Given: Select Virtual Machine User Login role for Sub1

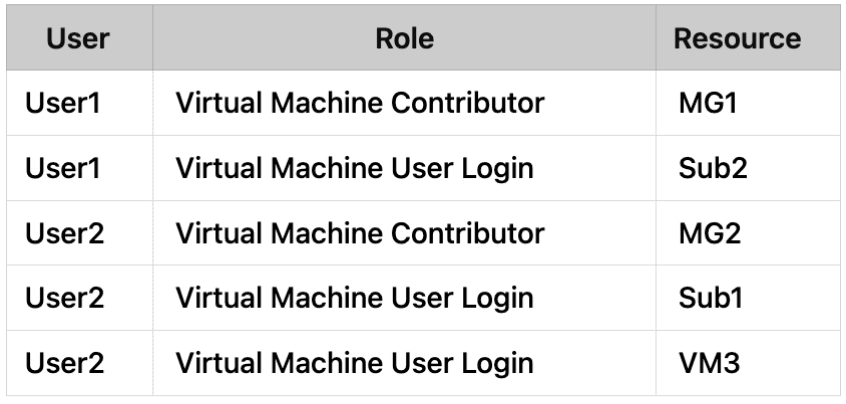Looking at the screenshot, I should point(354,299).
